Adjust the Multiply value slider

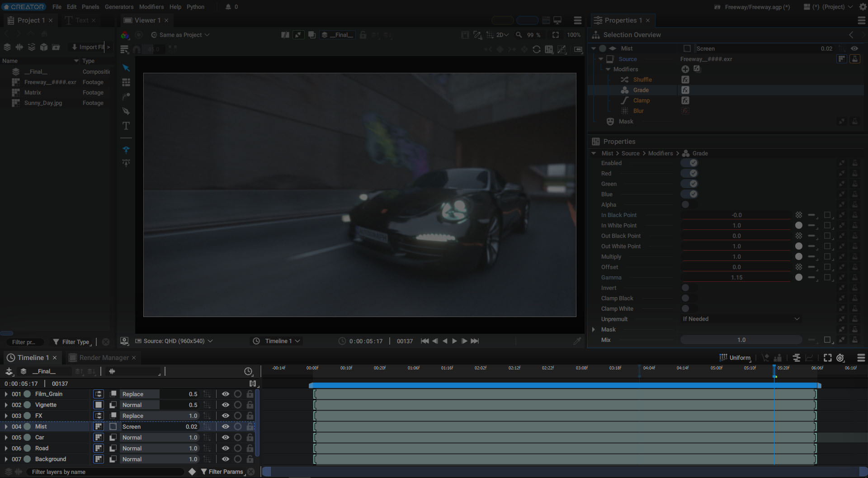pyautogui.click(x=736, y=256)
